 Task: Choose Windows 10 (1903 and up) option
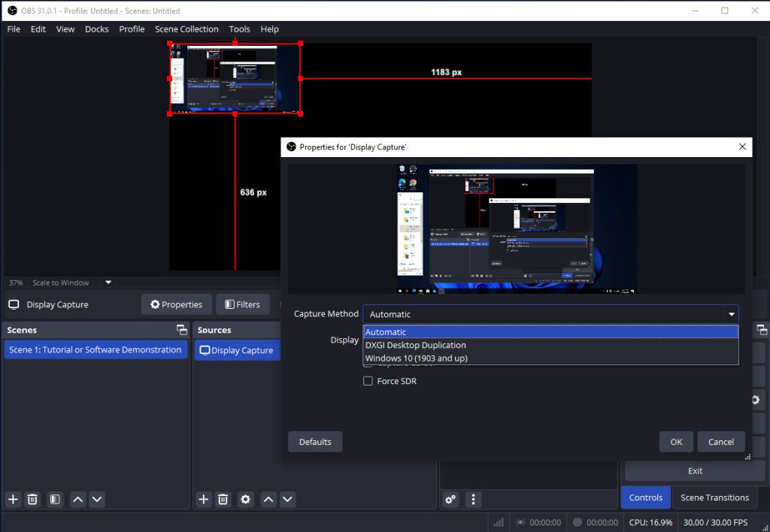pos(550,358)
